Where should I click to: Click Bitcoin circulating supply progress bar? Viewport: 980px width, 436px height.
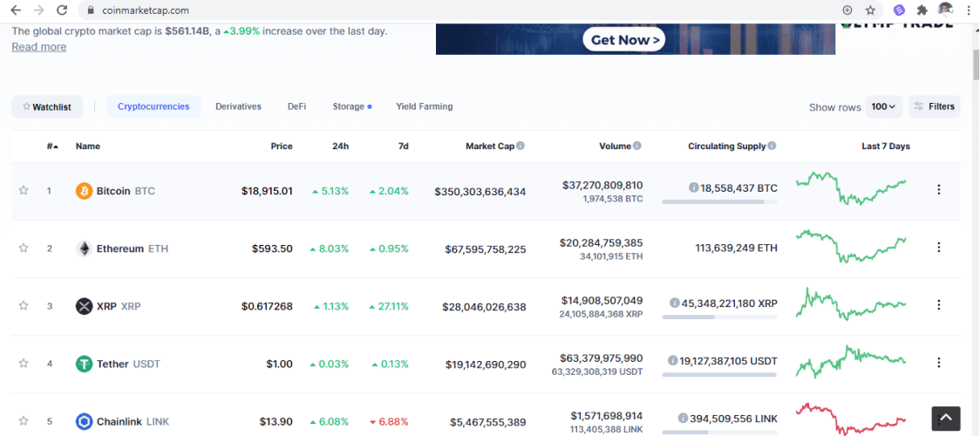pos(719,201)
